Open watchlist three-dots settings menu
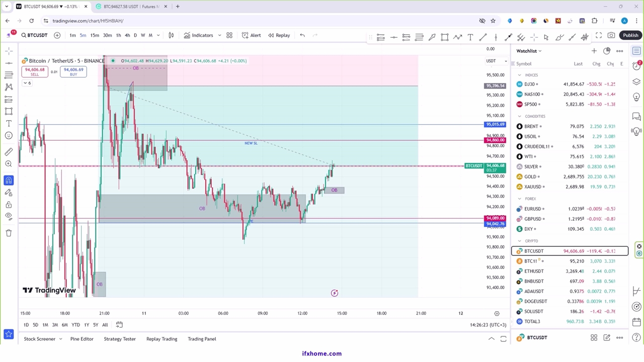Screen dimensions: 644x362 [620, 51]
